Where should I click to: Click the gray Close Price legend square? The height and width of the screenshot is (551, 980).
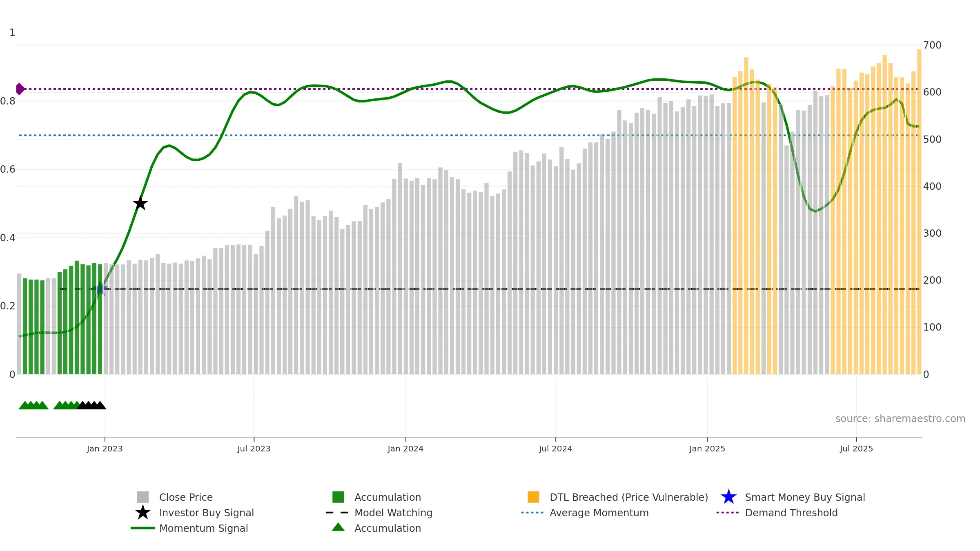[x=143, y=497]
